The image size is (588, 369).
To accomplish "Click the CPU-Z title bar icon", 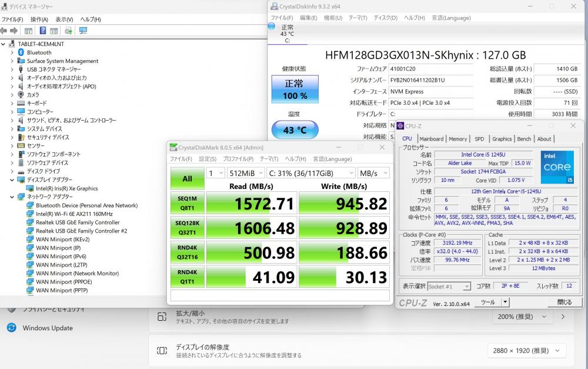I will point(400,126).
